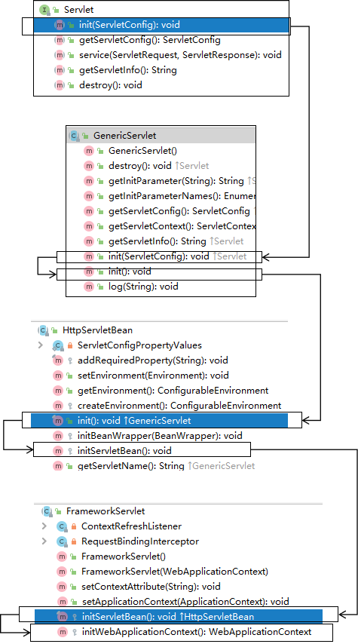This screenshot has height=644, width=358.
Task: Click method icon beside getServletContext()
Action: pyautogui.click(x=89, y=226)
